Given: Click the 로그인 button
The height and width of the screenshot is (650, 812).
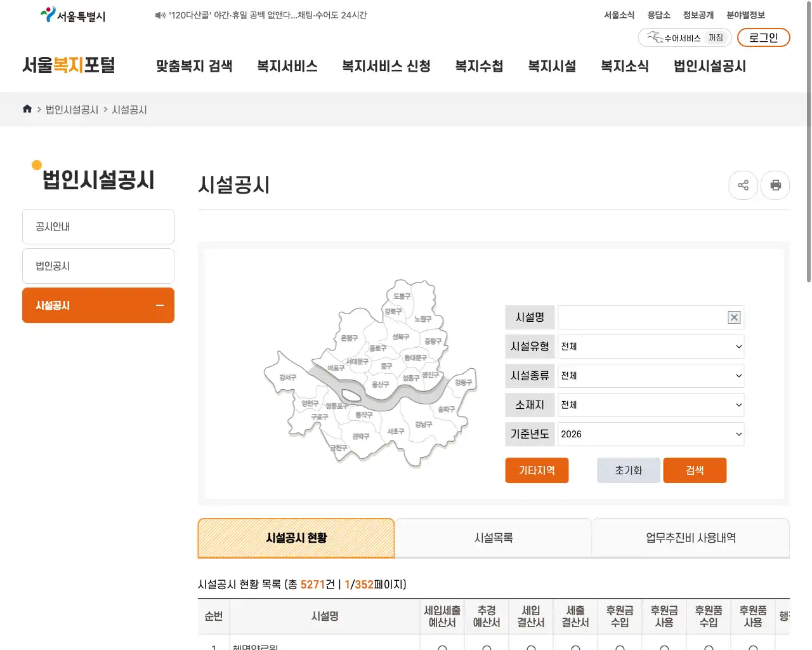Looking at the screenshot, I should click(x=764, y=37).
